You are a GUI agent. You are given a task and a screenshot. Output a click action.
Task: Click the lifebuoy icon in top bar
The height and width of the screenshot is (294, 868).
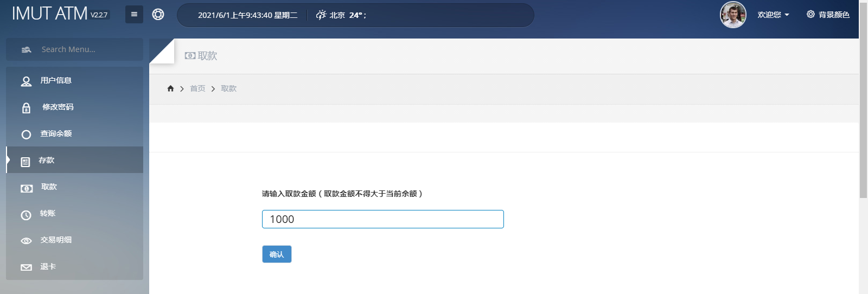158,15
